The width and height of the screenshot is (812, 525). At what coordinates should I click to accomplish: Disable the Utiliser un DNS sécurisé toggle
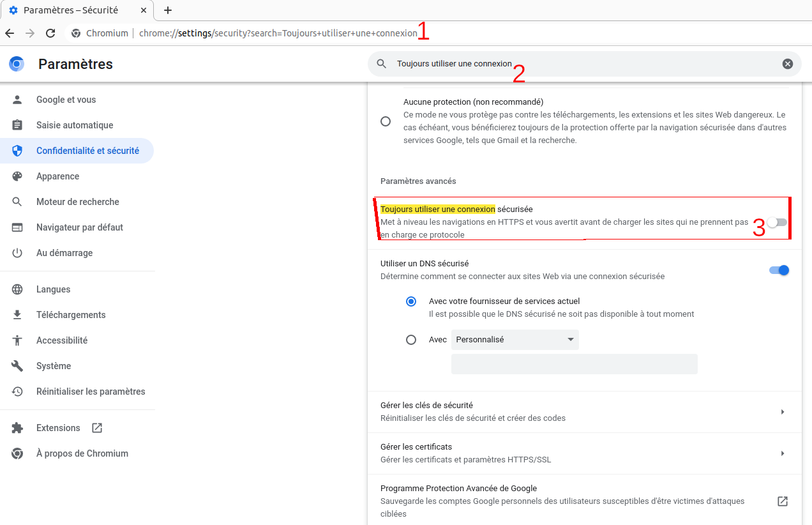click(779, 270)
